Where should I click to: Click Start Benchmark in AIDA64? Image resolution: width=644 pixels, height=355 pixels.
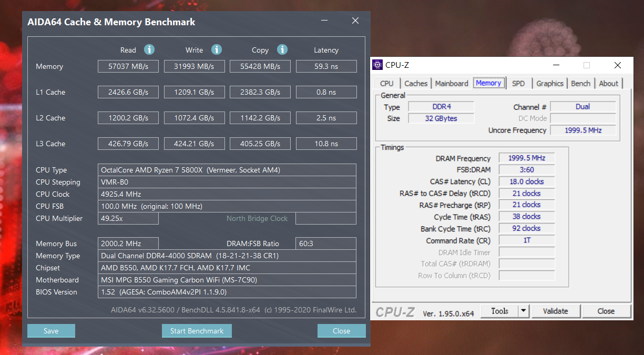tap(197, 331)
